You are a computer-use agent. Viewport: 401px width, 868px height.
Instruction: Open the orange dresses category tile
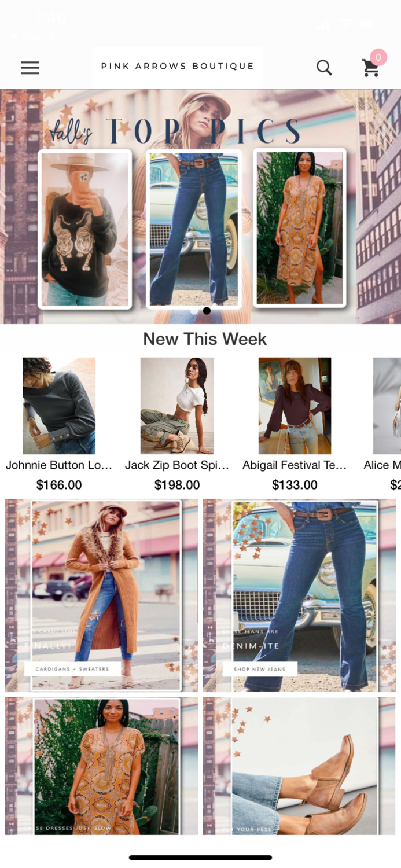click(x=101, y=766)
